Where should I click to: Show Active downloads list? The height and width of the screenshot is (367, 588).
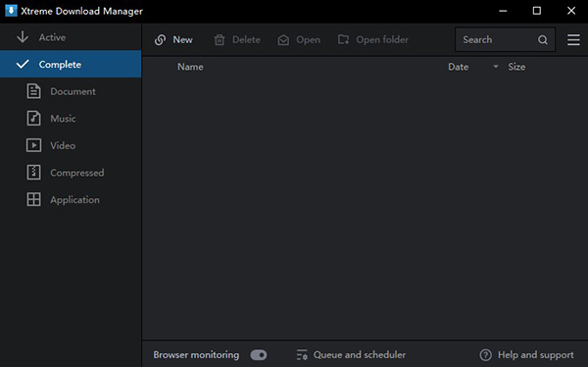71,37
